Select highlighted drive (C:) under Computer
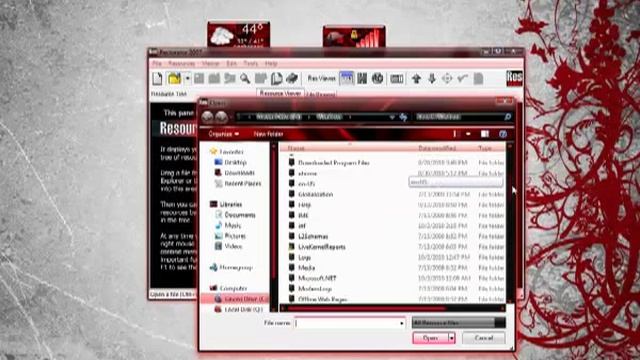 [235, 299]
